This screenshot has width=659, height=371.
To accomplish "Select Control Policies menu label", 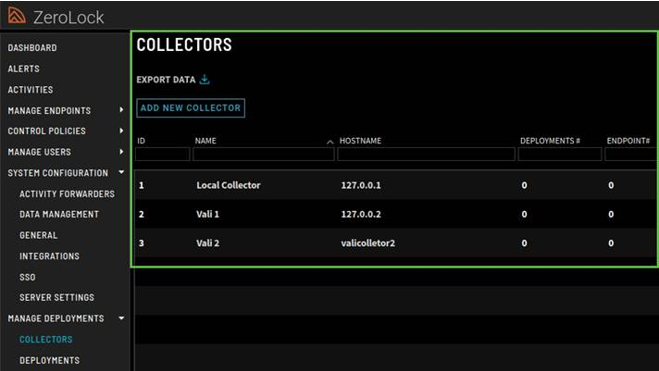I will 47,131.
